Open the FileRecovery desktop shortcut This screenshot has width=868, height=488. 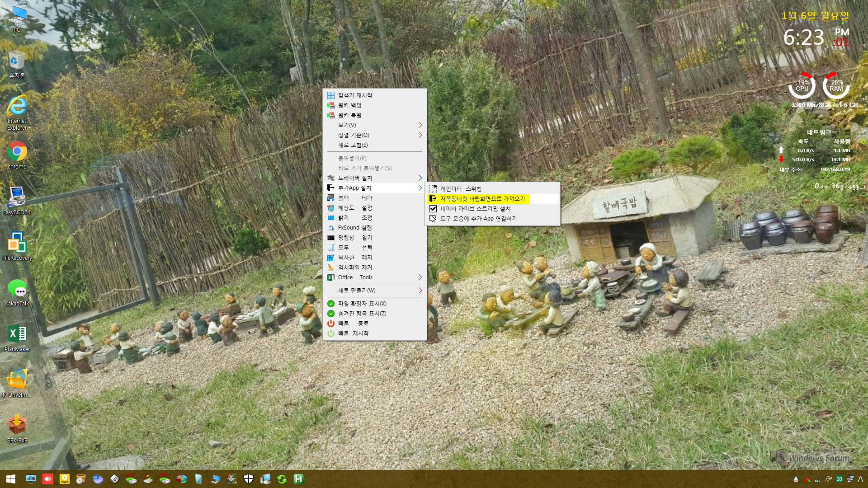(17, 246)
